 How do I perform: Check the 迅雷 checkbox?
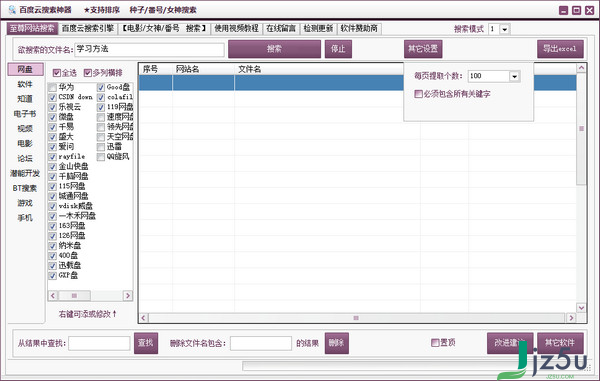pos(101,147)
